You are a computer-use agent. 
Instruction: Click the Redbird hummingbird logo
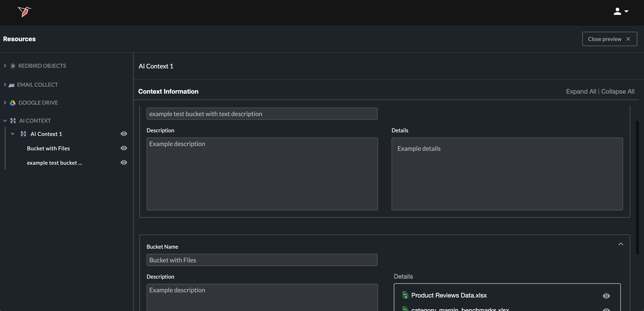pyautogui.click(x=24, y=12)
